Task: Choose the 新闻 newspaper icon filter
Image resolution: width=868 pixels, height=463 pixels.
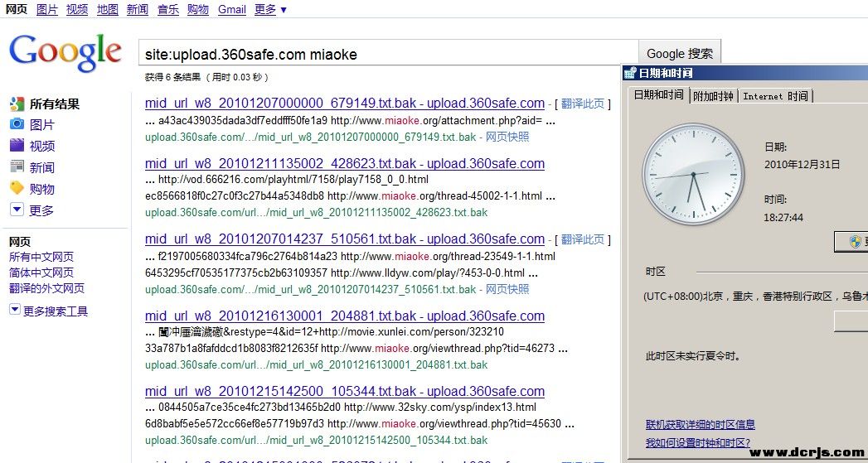Action: click(17, 167)
